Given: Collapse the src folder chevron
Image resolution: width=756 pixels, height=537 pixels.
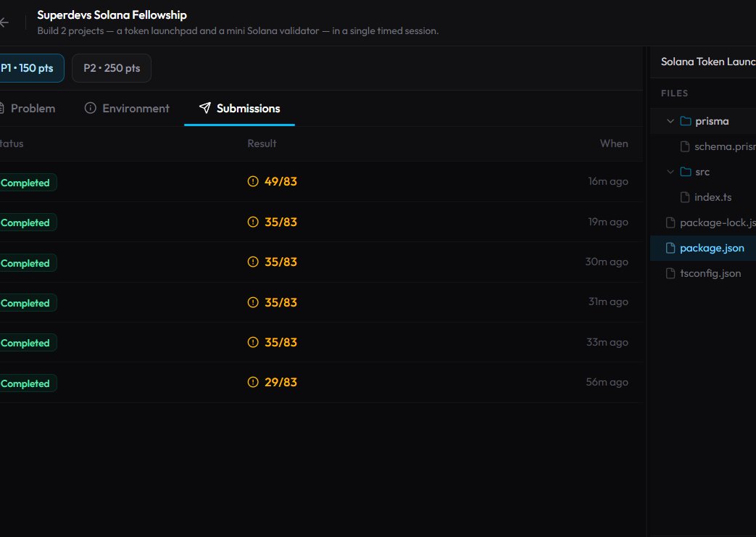Looking at the screenshot, I should [x=670, y=172].
